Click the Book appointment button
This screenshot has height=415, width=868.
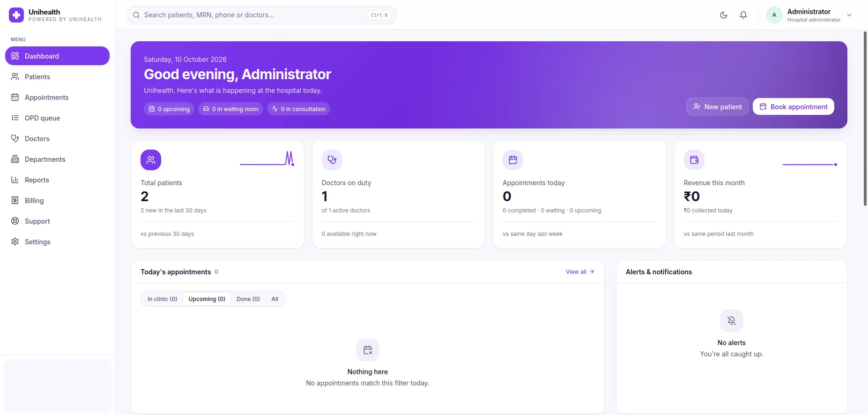click(794, 106)
